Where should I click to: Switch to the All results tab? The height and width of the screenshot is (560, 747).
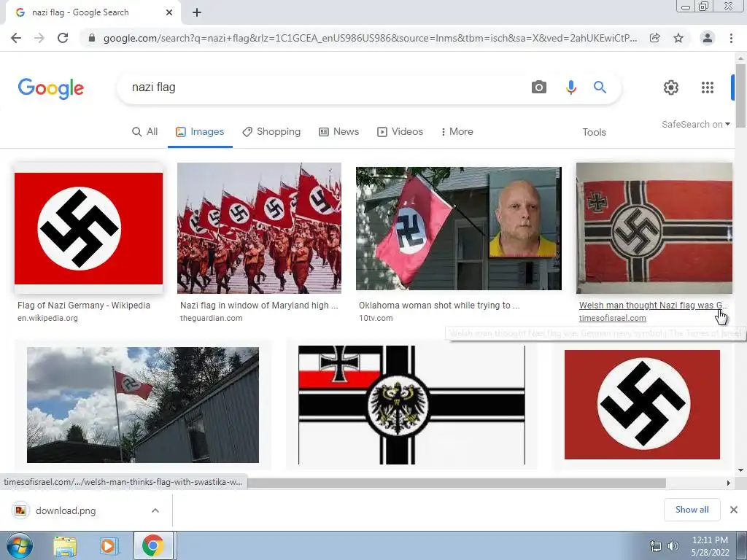[x=145, y=132]
